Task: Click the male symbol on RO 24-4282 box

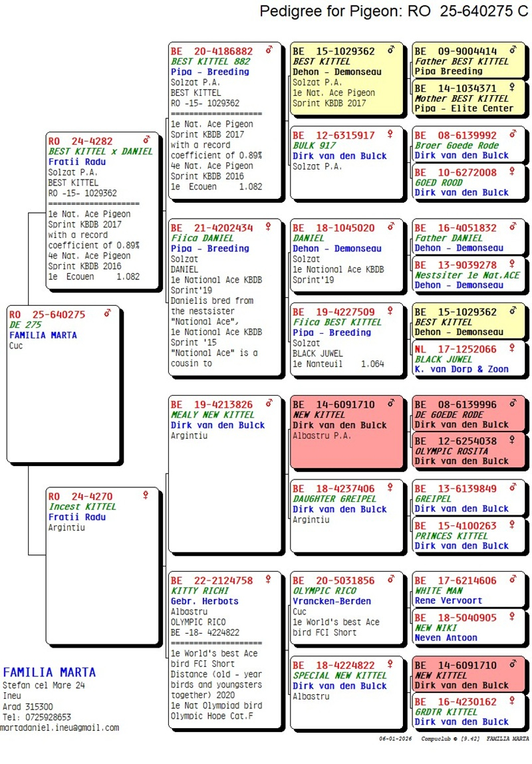Action: [x=147, y=140]
